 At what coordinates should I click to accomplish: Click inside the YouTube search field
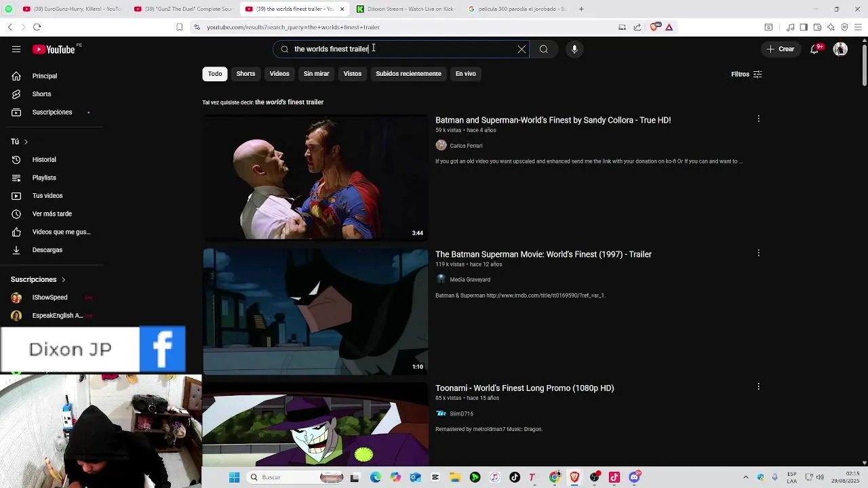click(x=400, y=49)
